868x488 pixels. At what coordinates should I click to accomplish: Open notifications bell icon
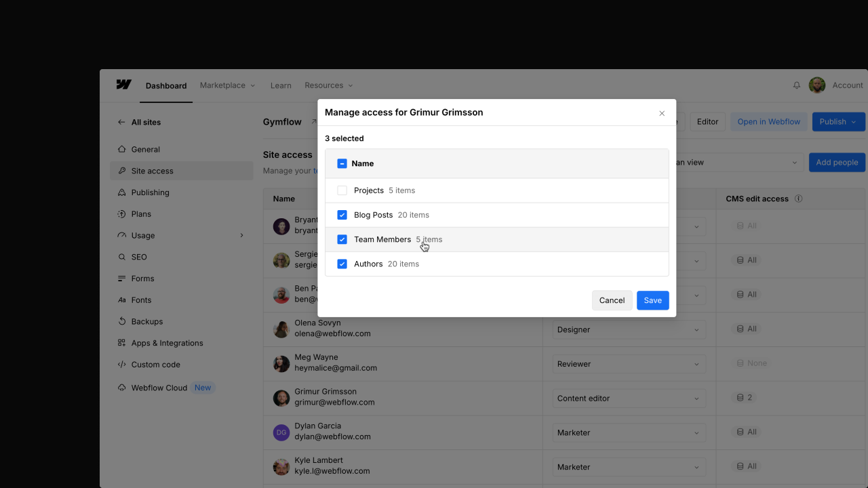(797, 85)
